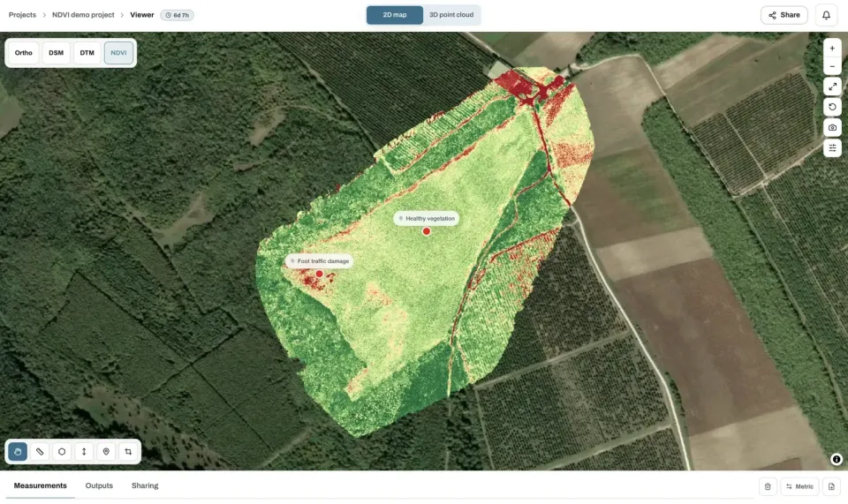
Task: Toggle Metric units
Action: click(799, 486)
